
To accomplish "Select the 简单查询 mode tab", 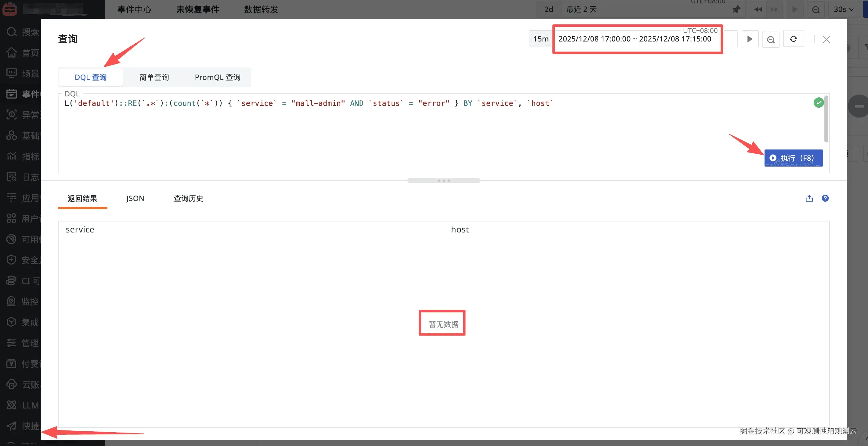I will (154, 77).
